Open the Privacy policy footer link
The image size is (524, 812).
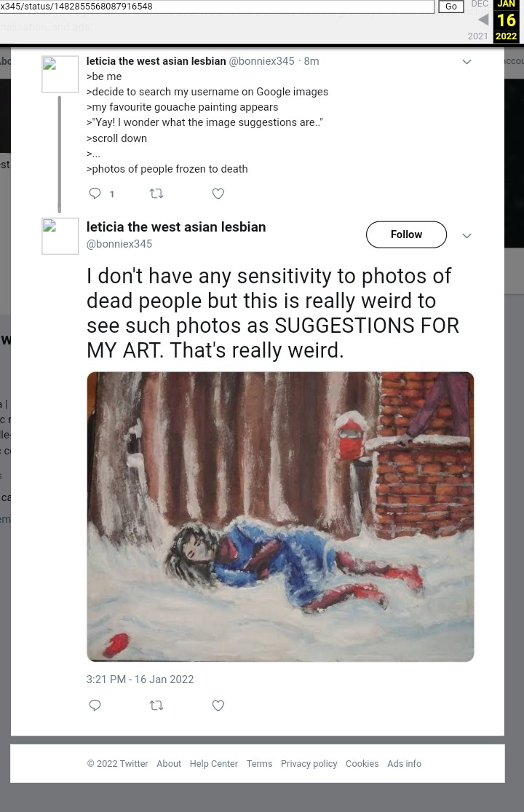coord(309,763)
